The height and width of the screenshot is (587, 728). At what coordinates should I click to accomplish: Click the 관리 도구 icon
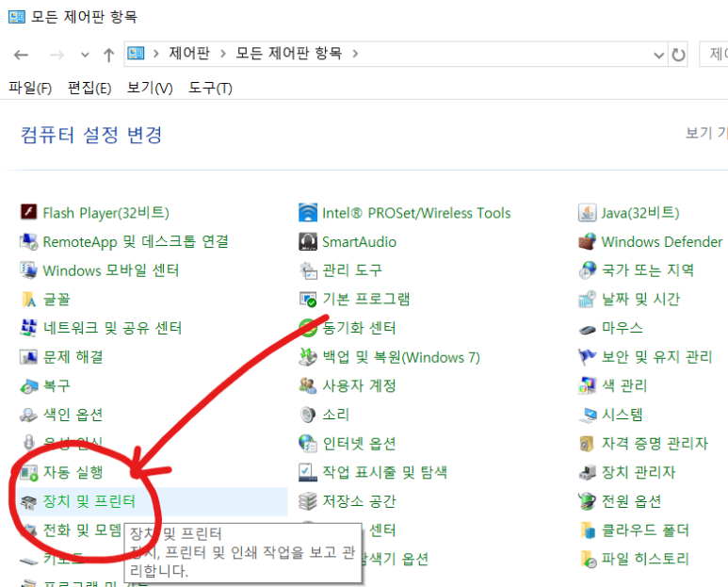coord(308,270)
